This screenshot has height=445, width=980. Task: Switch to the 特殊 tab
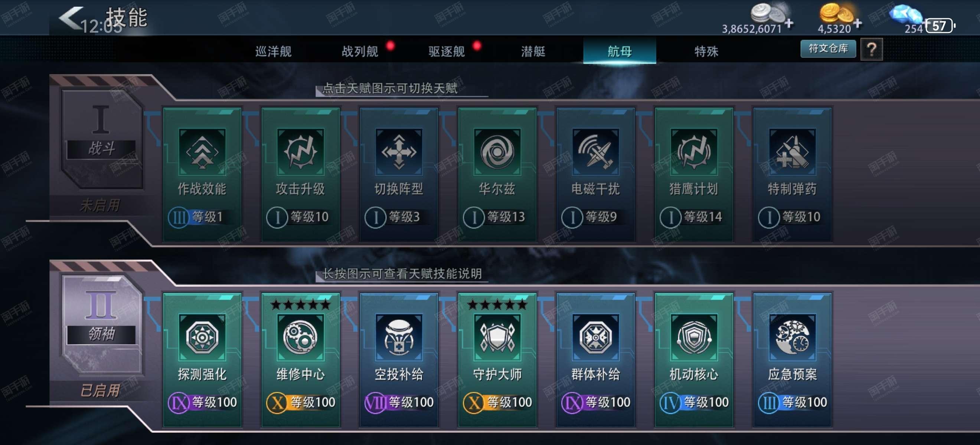(706, 51)
